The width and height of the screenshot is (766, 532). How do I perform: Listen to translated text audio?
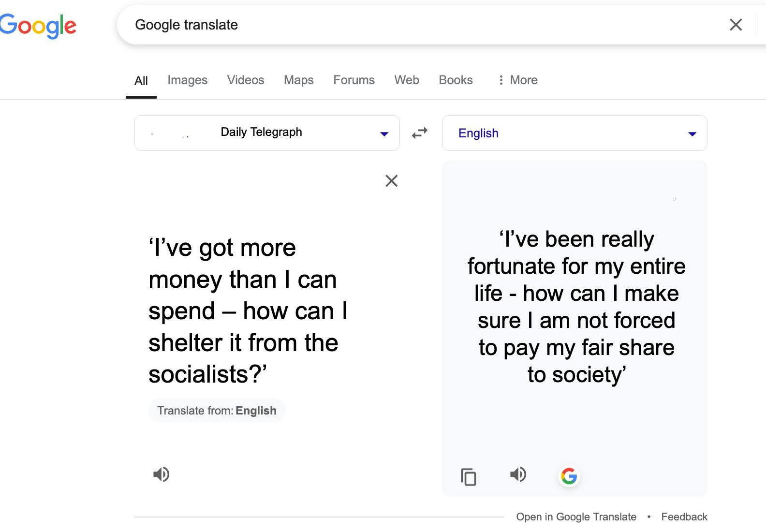click(518, 474)
